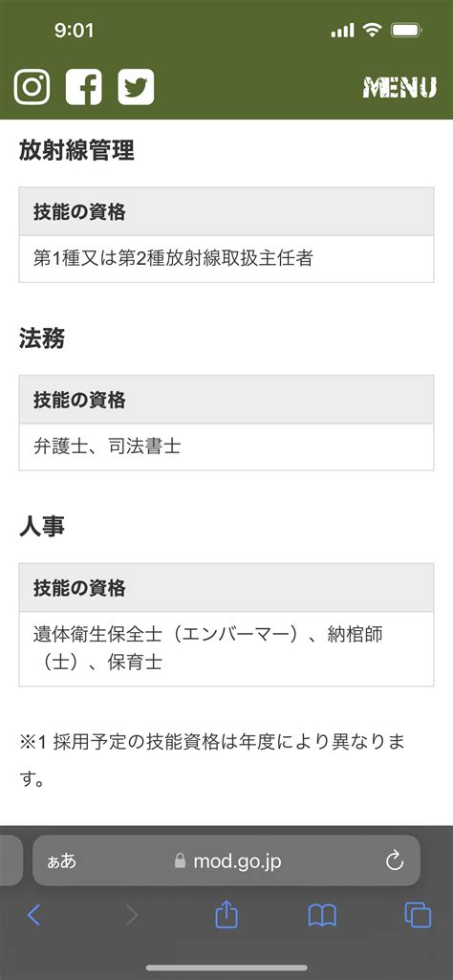Image resolution: width=453 pixels, height=980 pixels.
Task: Open the share sheet icon
Action: click(x=226, y=914)
